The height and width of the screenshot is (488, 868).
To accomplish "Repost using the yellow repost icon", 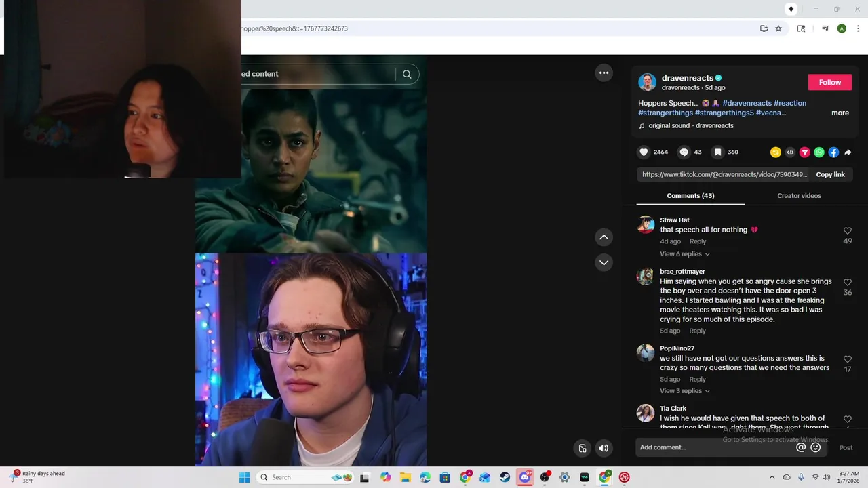I will (x=776, y=152).
